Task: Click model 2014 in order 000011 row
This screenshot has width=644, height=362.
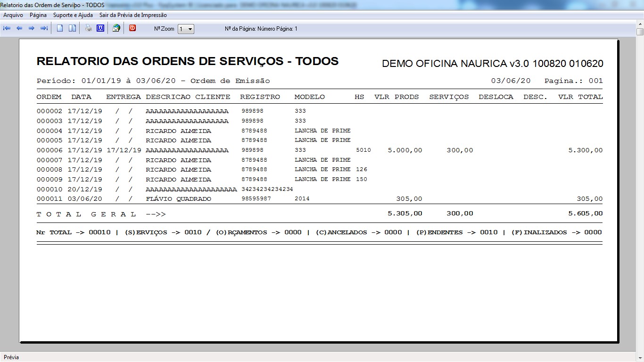Action: [302, 199]
